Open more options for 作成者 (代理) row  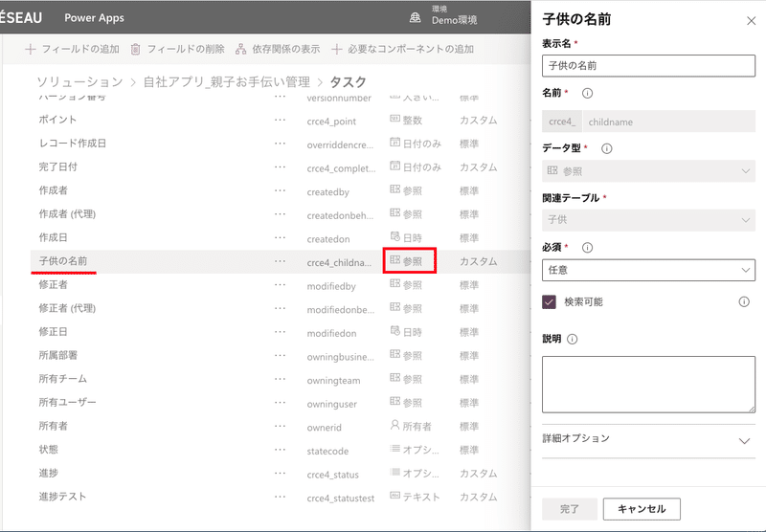pos(280,213)
